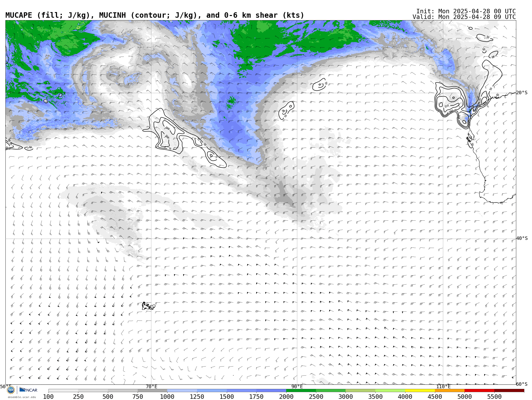Pick the colorbar swatch between 3500 and 4000

coord(390,391)
